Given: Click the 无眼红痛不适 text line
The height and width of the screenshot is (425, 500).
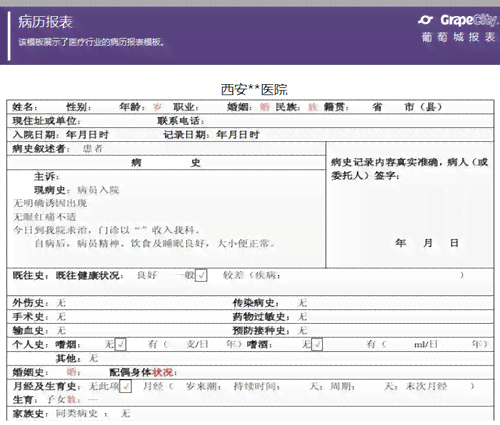Looking at the screenshot, I should click(45, 217).
